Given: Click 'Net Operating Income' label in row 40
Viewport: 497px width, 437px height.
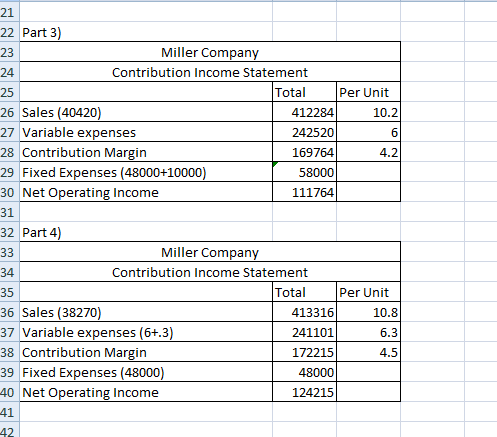Looking at the screenshot, I should [x=146, y=392].
